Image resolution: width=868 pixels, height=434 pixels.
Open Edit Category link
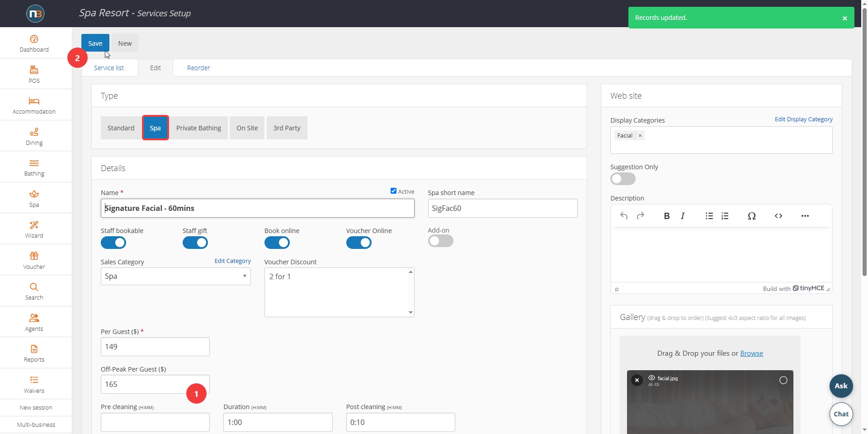coord(232,261)
